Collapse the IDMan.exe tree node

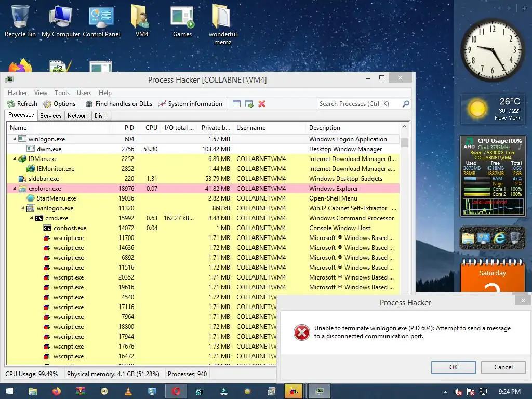point(15,158)
